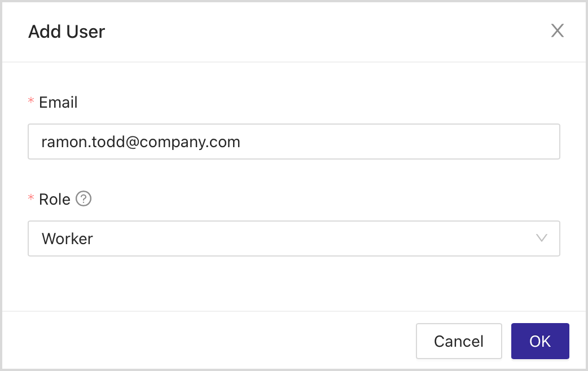Image resolution: width=588 pixels, height=371 pixels.
Task: Click blank footer area left of Cancel
Action: click(x=209, y=341)
